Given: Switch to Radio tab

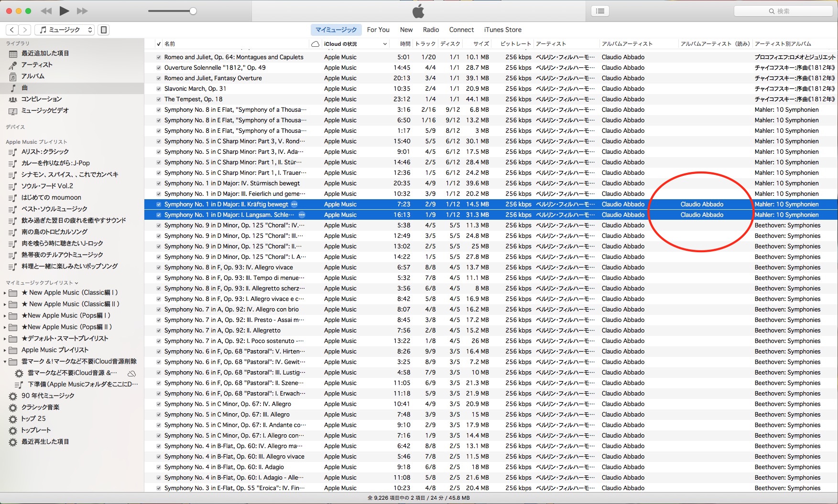Looking at the screenshot, I should [x=431, y=30].
